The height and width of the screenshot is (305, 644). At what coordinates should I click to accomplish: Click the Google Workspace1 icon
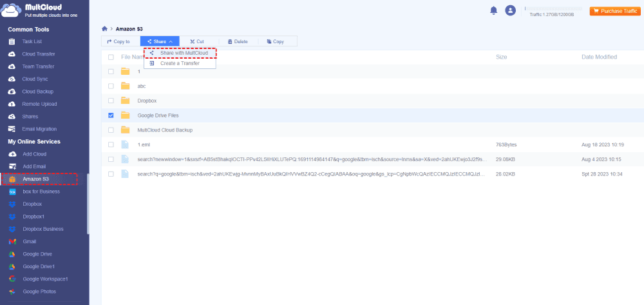tap(12, 279)
